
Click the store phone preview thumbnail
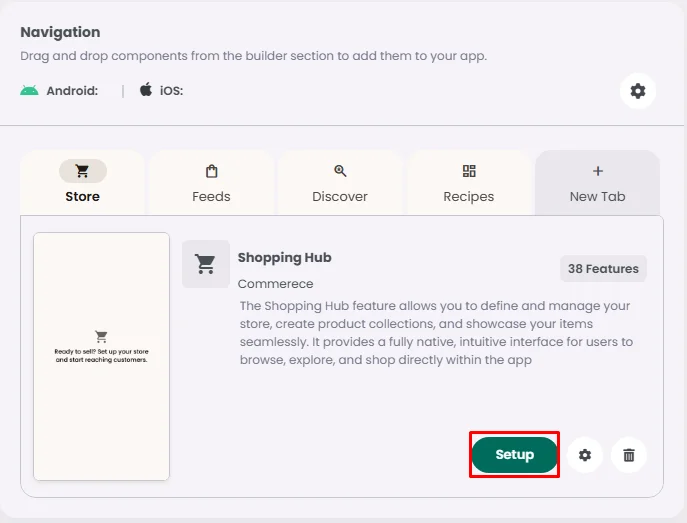tap(101, 356)
